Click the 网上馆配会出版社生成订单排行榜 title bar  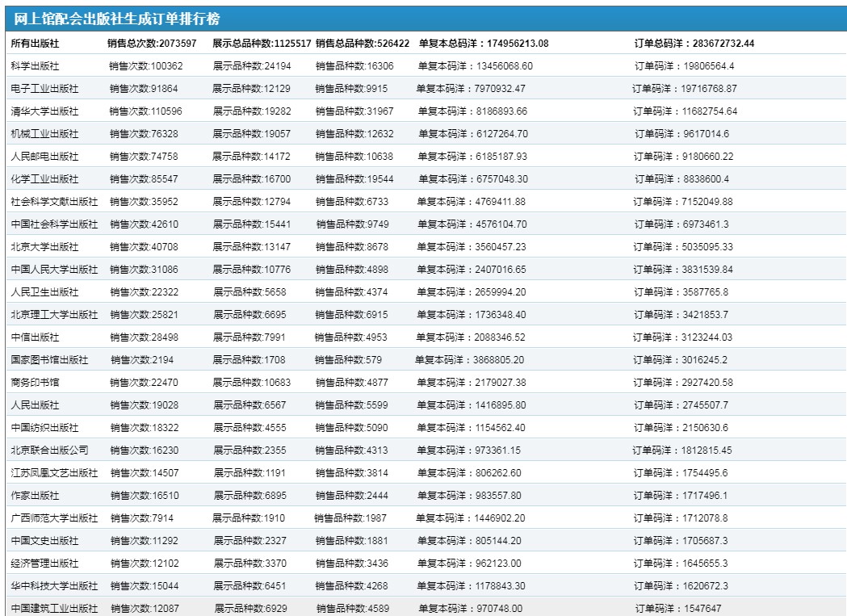[117, 19]
